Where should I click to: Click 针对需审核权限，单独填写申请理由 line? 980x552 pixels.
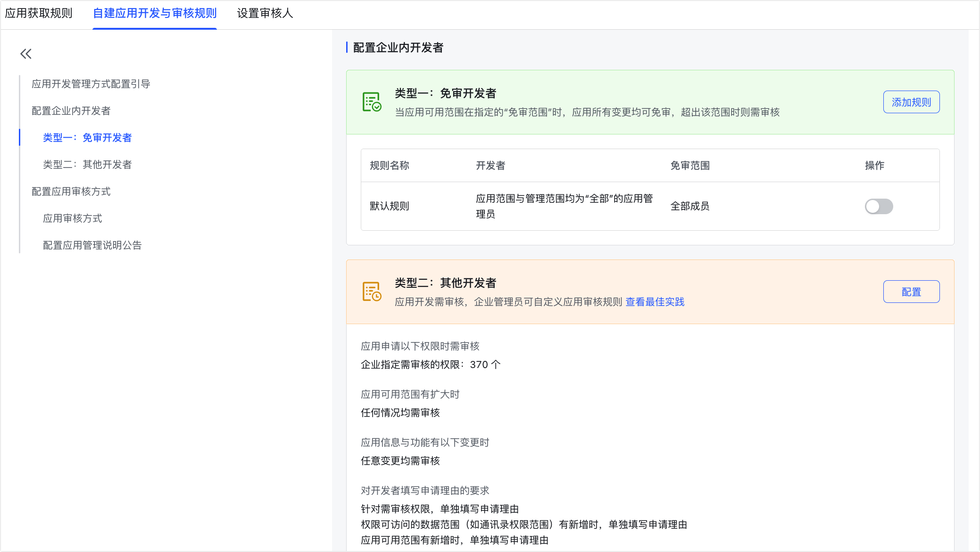click(x=440, y=509)
